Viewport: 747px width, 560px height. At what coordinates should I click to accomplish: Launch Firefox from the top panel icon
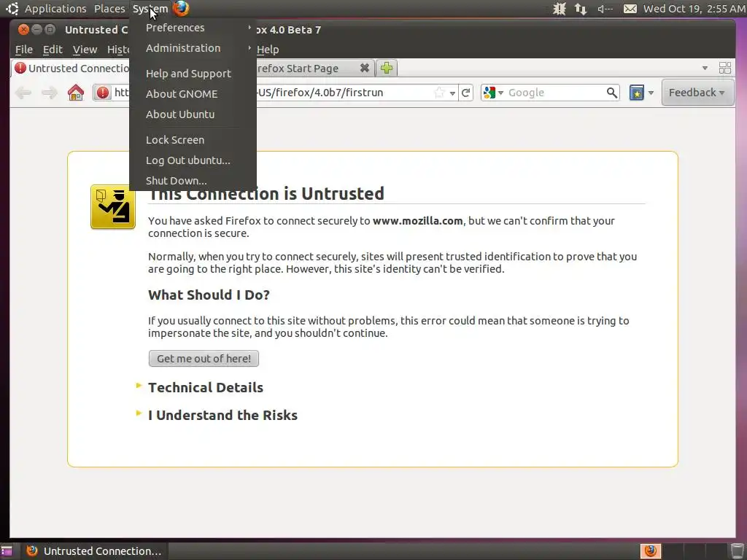[181, 8]
